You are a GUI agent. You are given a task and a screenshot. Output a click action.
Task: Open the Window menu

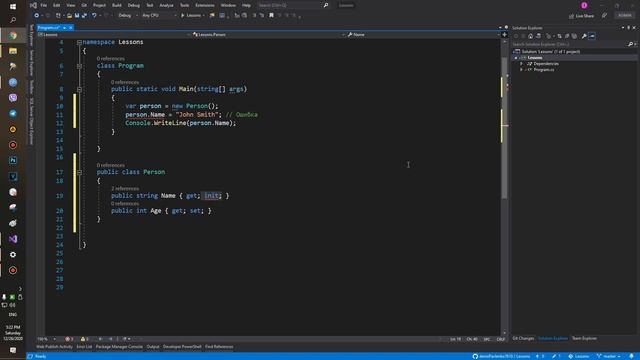[x=228, y=5]
